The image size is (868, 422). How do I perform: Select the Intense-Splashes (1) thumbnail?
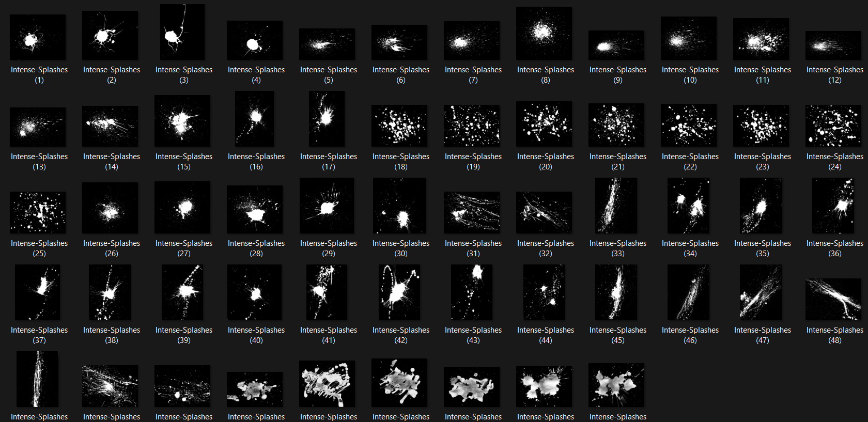coord(38,37)
